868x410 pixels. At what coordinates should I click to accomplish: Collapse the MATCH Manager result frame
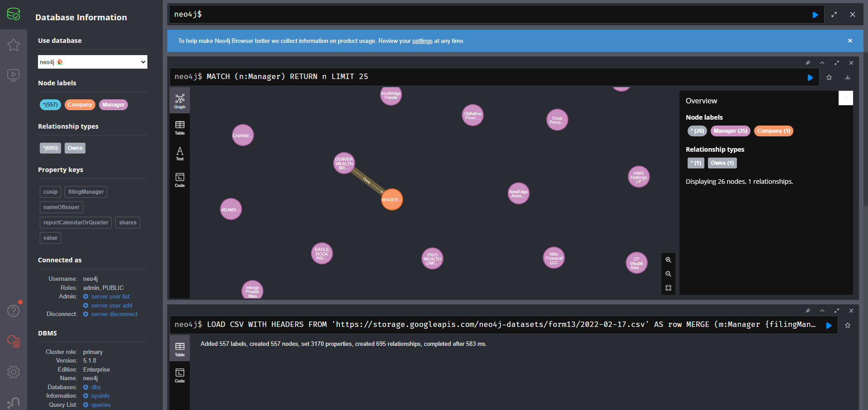[x=822, y=63]
